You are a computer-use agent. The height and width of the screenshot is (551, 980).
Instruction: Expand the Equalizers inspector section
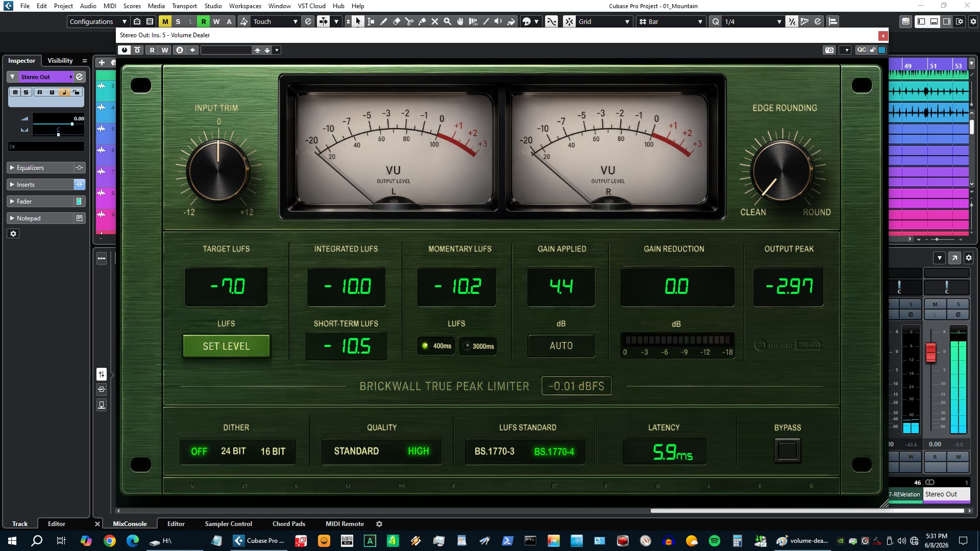pyautogui.click(x=41, y=168)
